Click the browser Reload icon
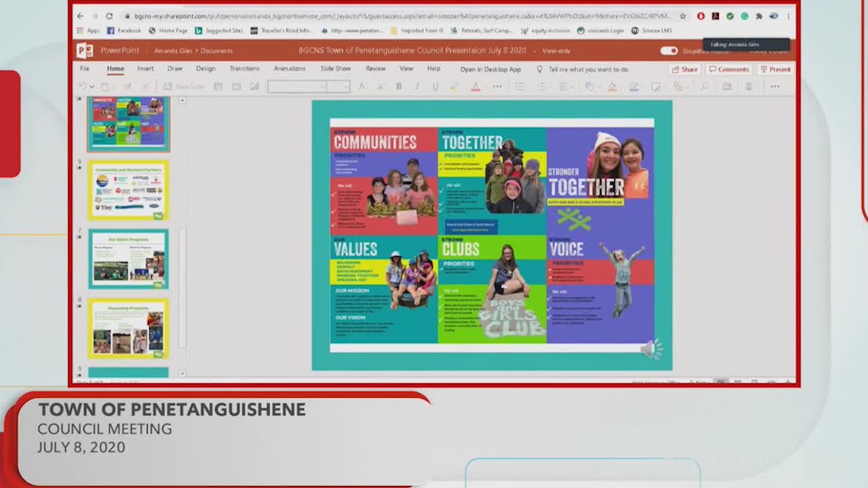 pyautogui.click(x=110, y=16)
